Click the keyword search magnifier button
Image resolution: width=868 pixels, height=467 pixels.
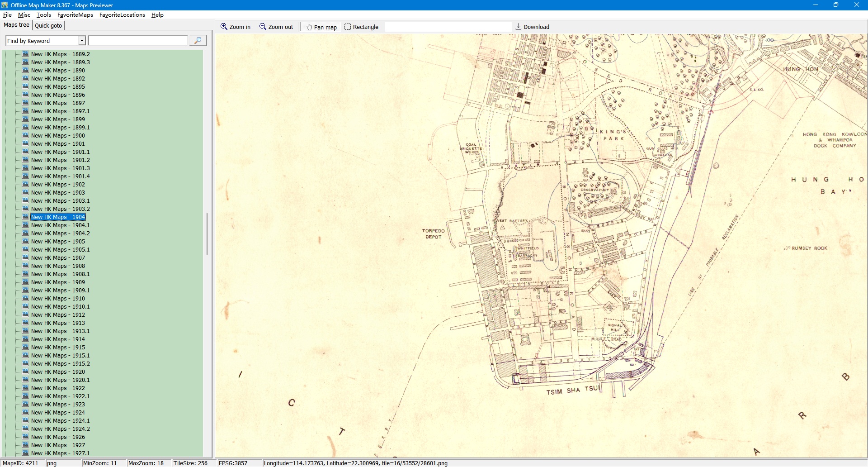[198, 41]
